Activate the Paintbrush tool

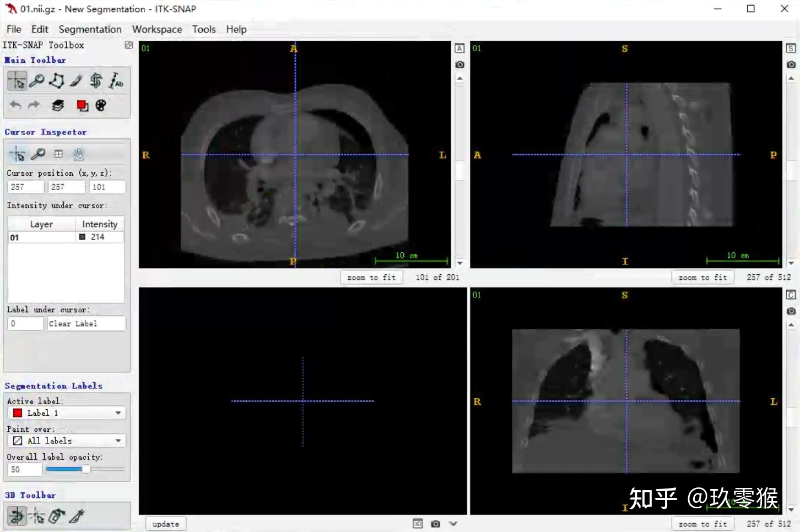click(x=76, y=80)
